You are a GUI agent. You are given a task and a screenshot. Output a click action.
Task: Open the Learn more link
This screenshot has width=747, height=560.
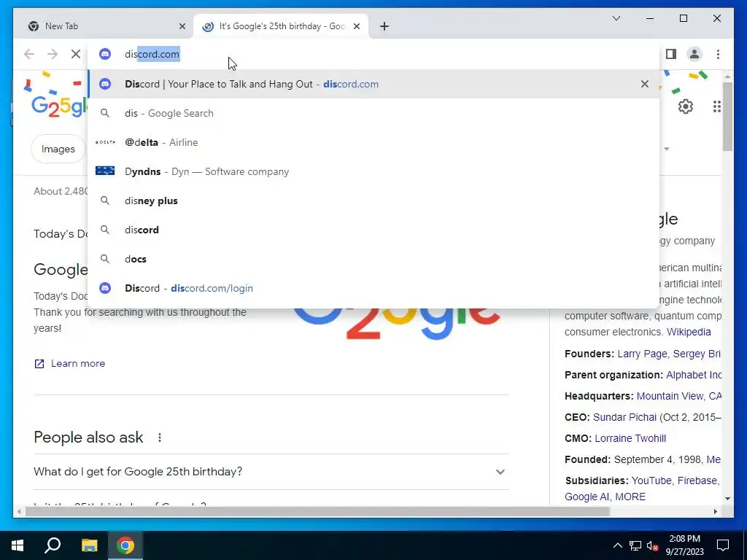pyautogui.click(x=69, y=363)
